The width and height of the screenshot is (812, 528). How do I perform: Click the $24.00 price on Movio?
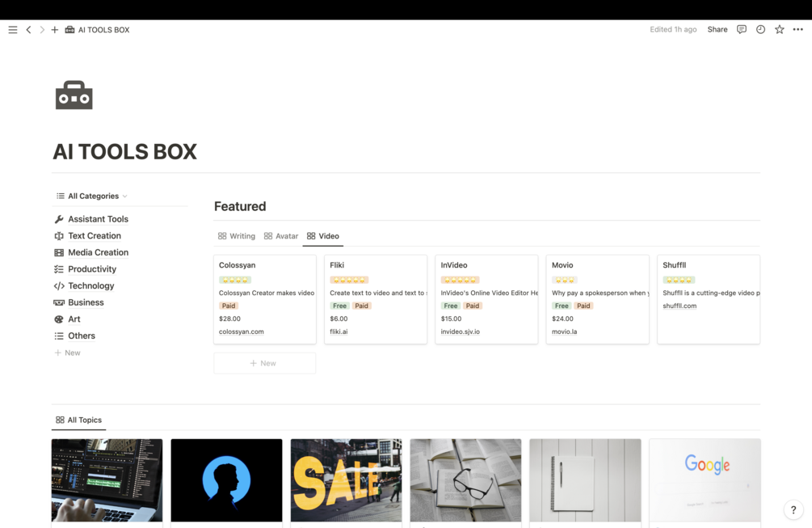pos(563,319)
